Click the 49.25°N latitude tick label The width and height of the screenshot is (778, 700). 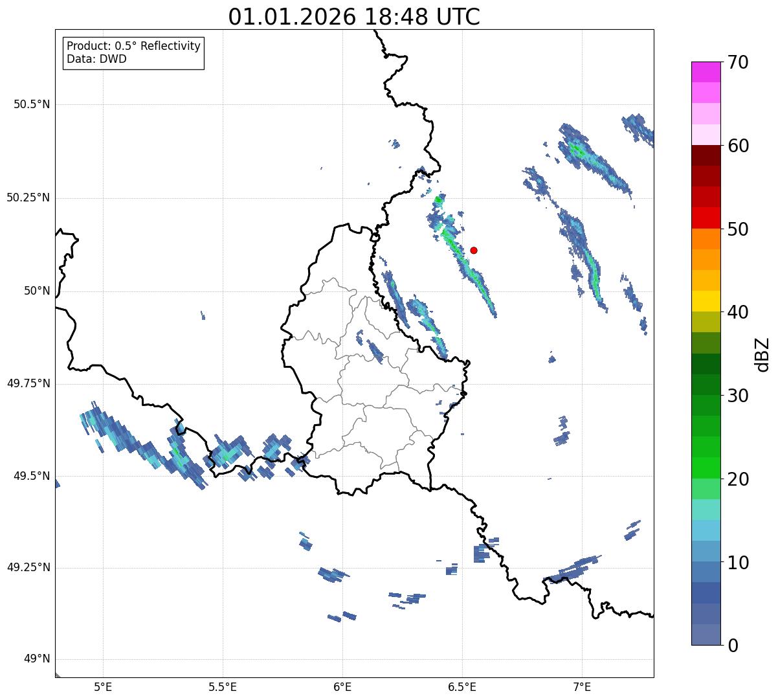[x=28, y=567]
